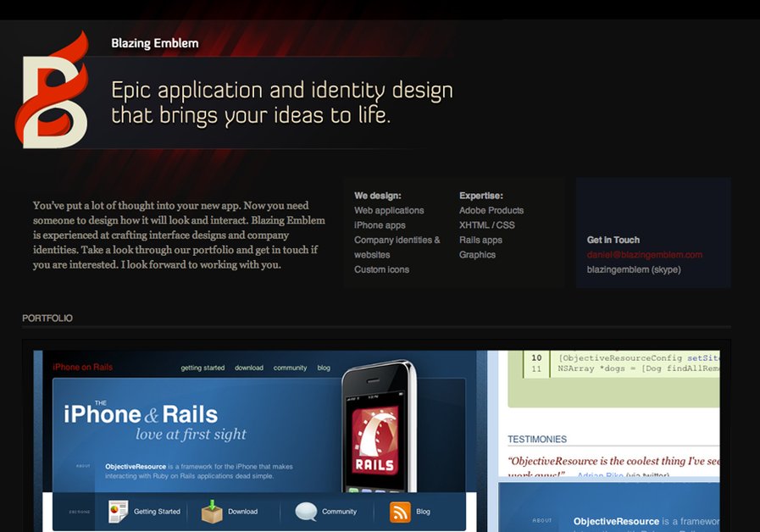Click the 'Blog' section label
The width and height of the screenshot is (760, 532).
[x=423, y=512]
